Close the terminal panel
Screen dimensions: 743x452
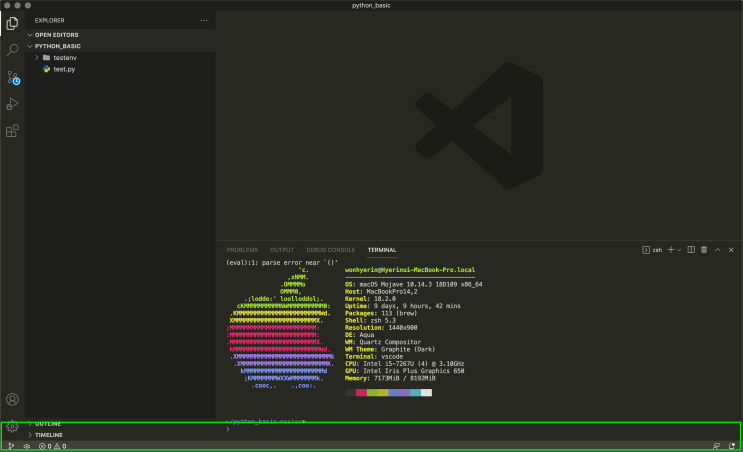tap(731, 250)
